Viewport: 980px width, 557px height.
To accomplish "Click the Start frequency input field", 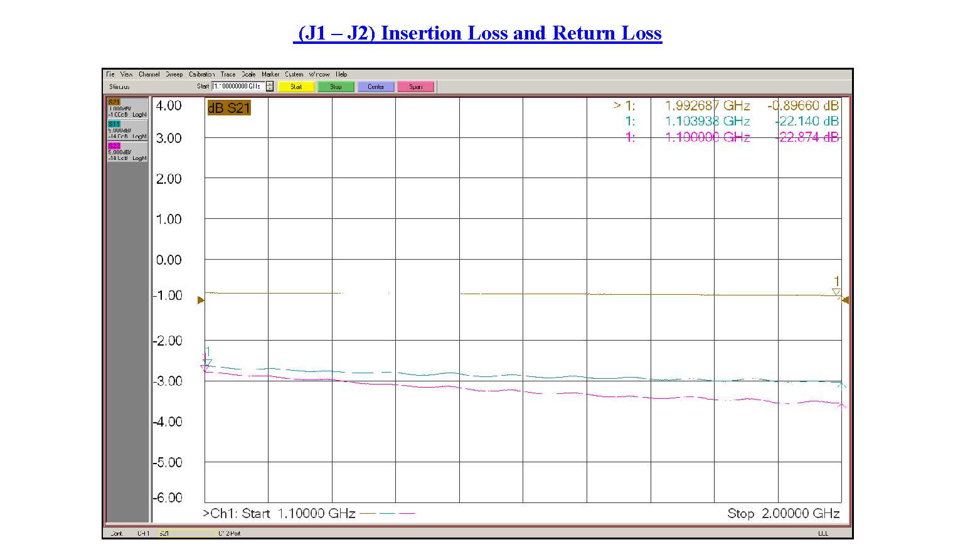I will point(238,87).
